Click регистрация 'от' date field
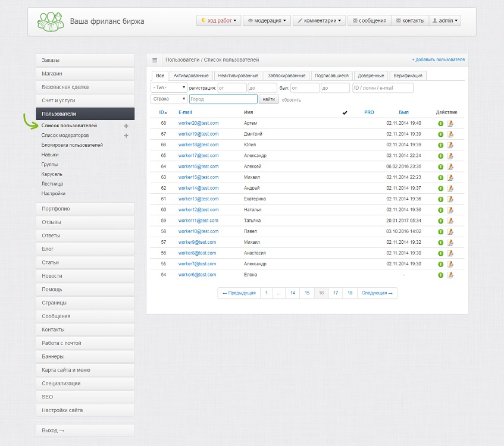 232,88
